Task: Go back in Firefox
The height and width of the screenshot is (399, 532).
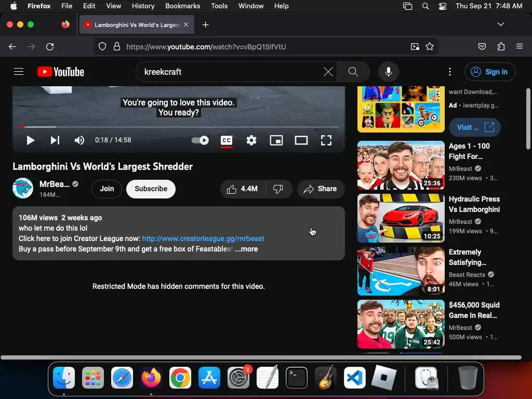Action: point(12,46)
